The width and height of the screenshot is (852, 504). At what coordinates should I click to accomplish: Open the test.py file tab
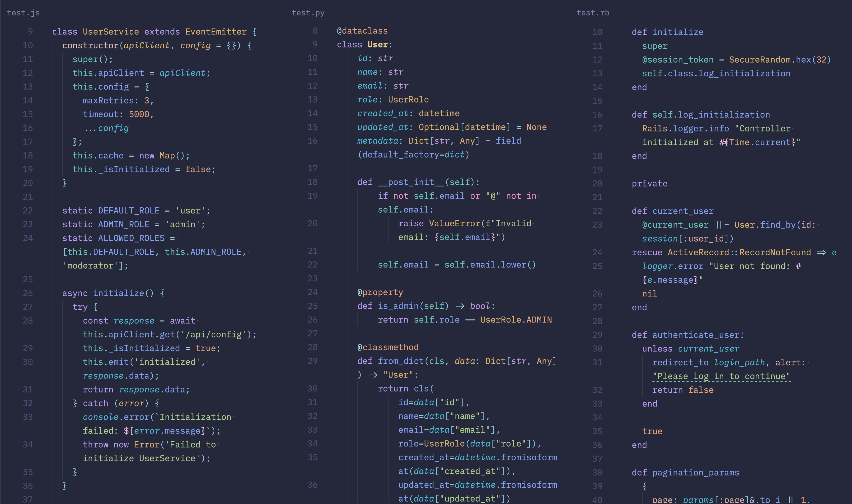pos(308,13)
